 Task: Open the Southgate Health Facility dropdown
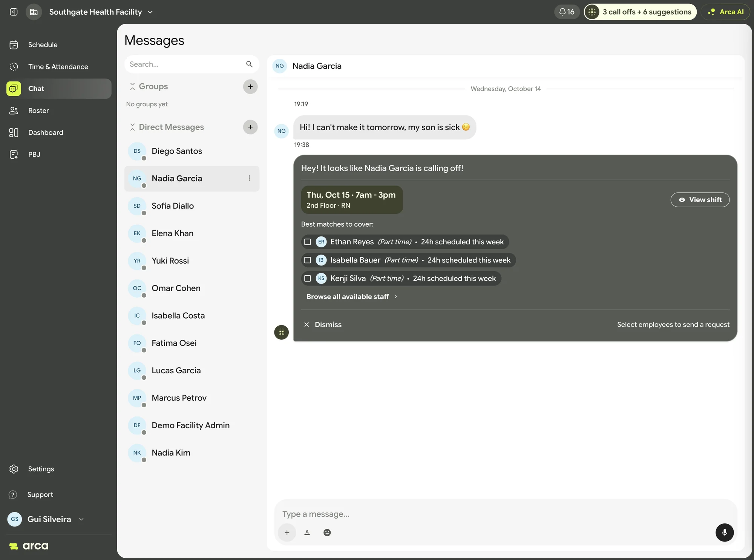point(101,12)
